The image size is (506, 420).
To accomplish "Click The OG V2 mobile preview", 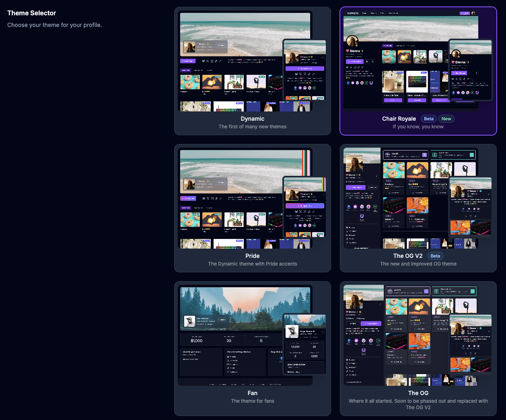I will (x=471, y=208).
